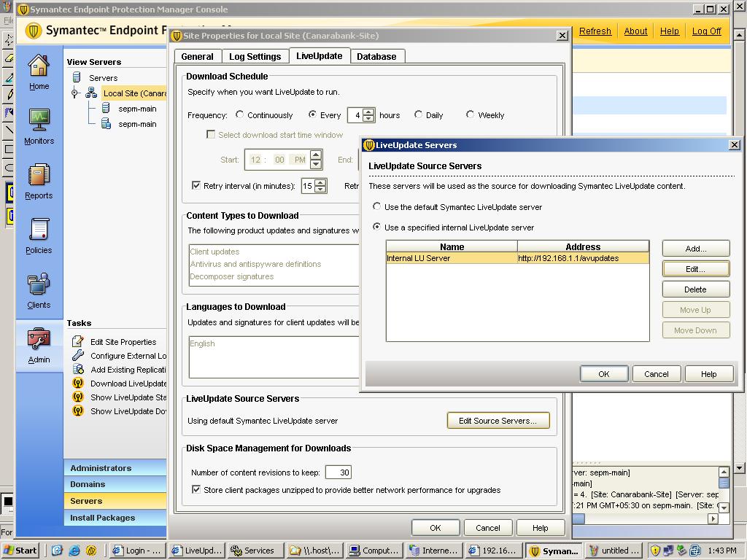The image size is (747, 560).
Task: Switch to the Database tab
Action: pyautogui.click(x=376, y=57)
